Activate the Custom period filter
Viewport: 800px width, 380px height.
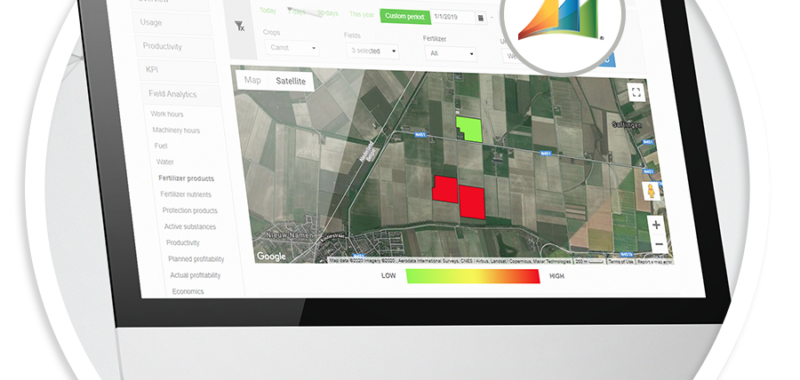point(405,16)
